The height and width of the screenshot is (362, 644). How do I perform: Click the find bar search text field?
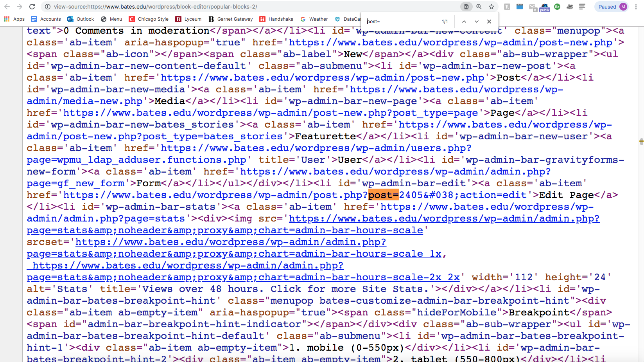coord(401,22)
